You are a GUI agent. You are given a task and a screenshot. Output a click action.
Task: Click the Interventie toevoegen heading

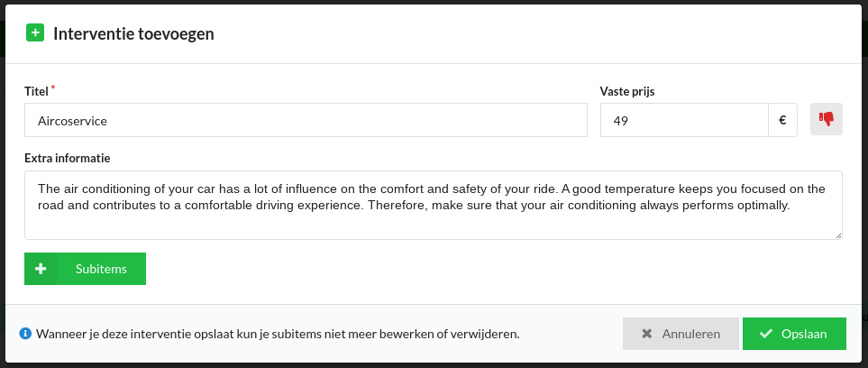[x=133, y=33]
